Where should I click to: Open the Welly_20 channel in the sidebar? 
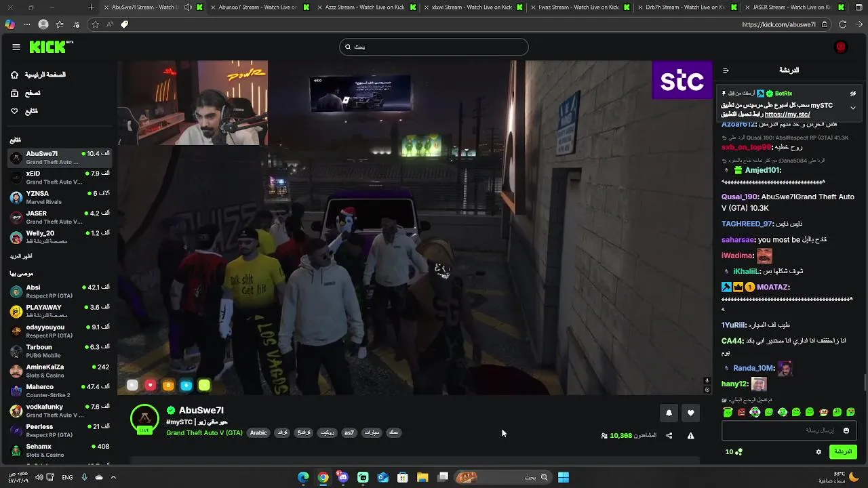(x=60, y=237)
